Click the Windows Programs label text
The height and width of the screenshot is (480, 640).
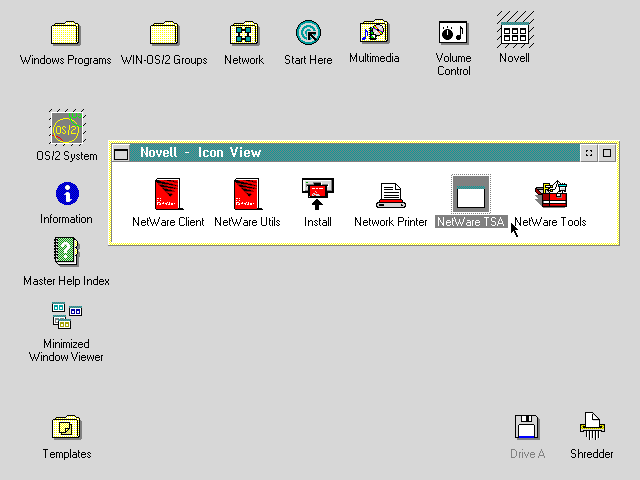tap(65, 60)
